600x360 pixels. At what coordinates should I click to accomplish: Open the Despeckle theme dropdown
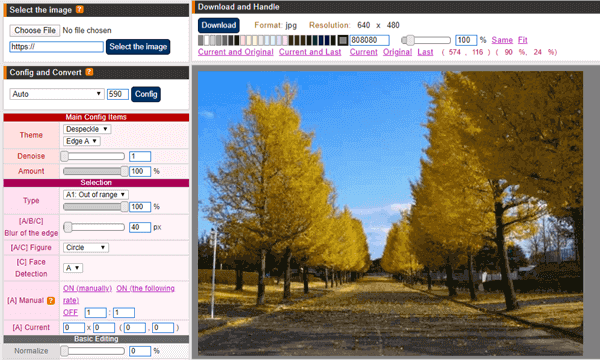[87, 129]
